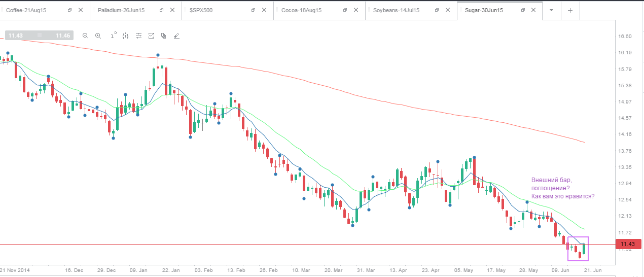The width and height of the screenshot is (644, 277).
Task: Select the drawing pencil tool
Action: [x=176, y=36]
